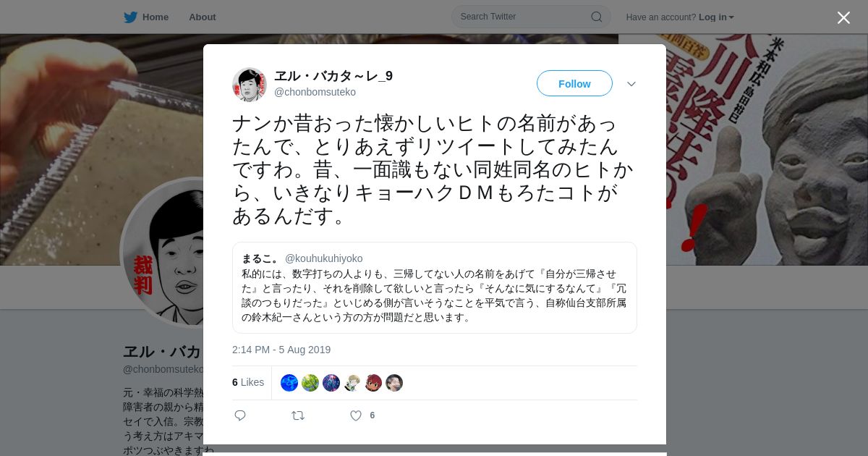
Task: Open the fifth liker's red avatar
Action: 373,383
